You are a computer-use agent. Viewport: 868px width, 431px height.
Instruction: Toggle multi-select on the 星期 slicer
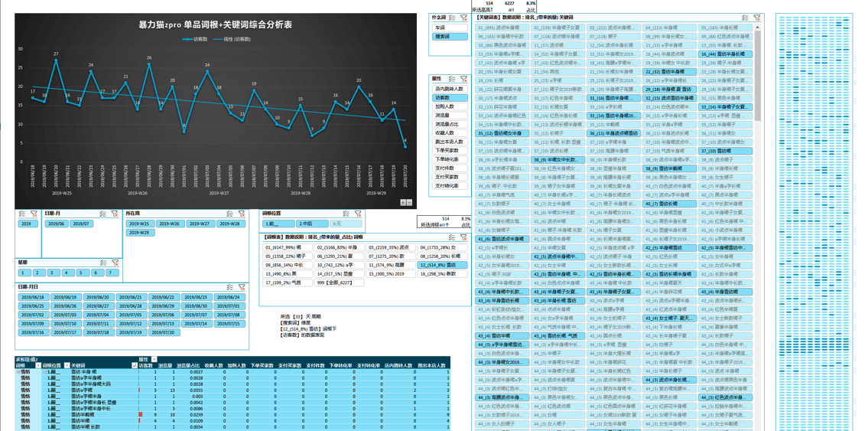pyautogui.click(x=103, y=263)
